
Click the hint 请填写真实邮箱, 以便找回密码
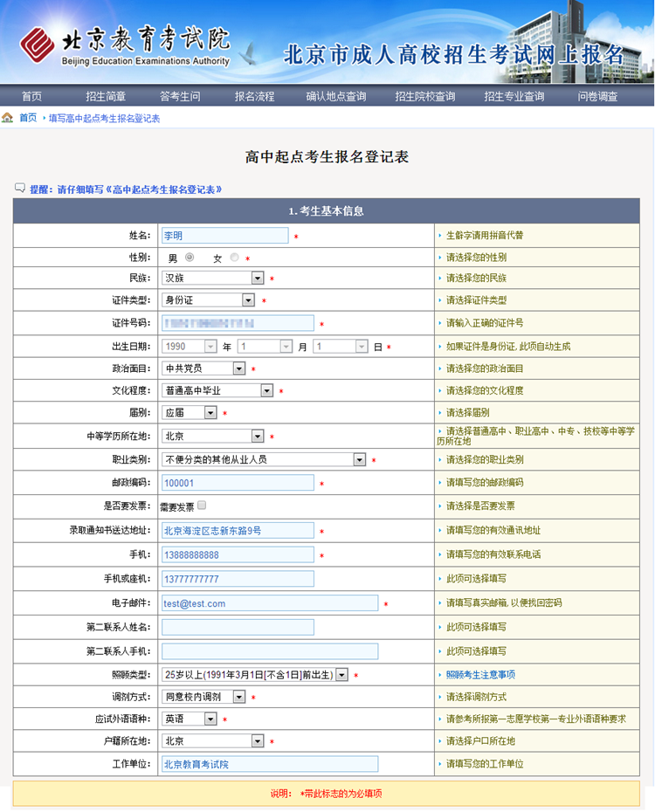pos(504,602)
